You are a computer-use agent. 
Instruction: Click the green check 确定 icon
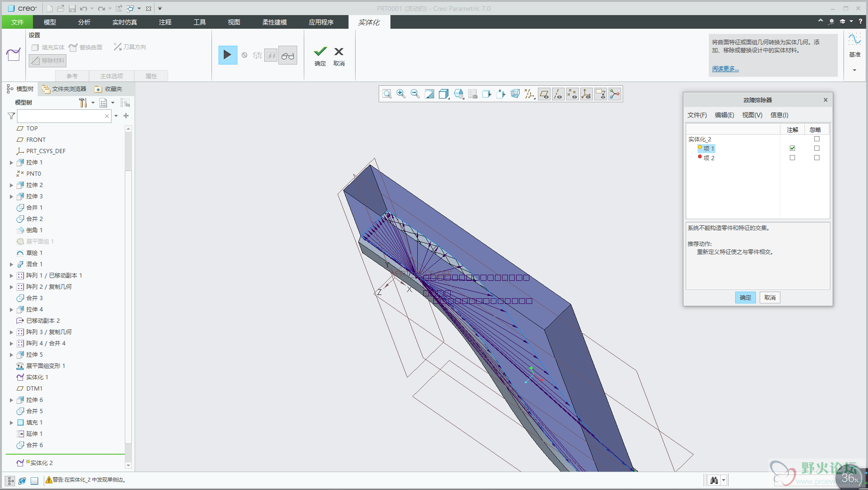[320, 51]
